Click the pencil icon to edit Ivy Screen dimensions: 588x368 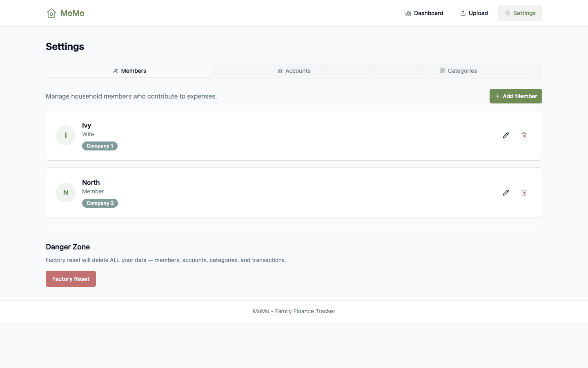pos(506,135)
